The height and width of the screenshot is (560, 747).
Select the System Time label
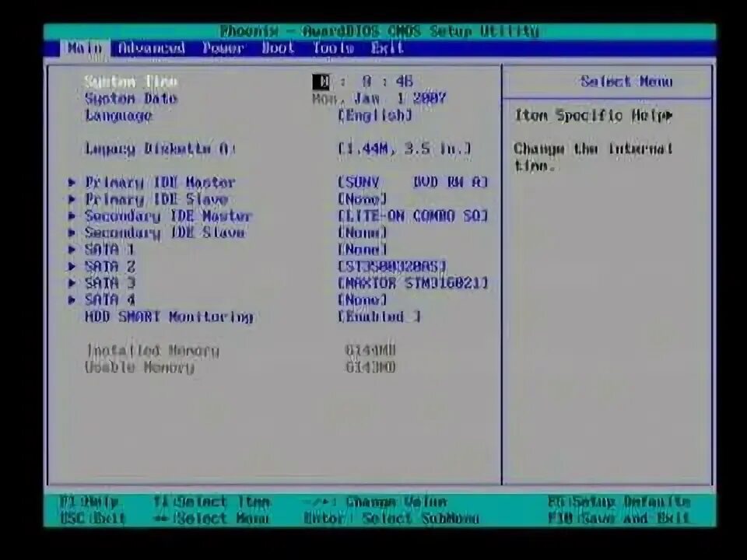[x=131, y=82]
